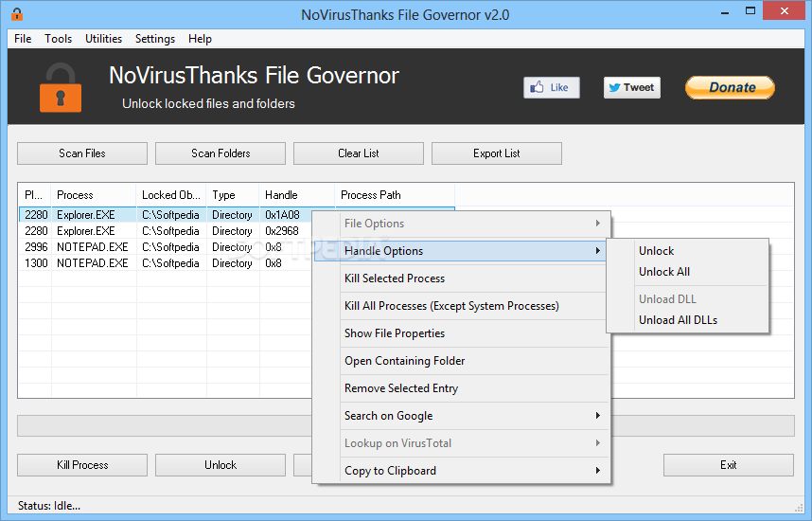Screen dimensions: 812x521
Task: Click the Clear List button
Action: (x=359, y=153)
